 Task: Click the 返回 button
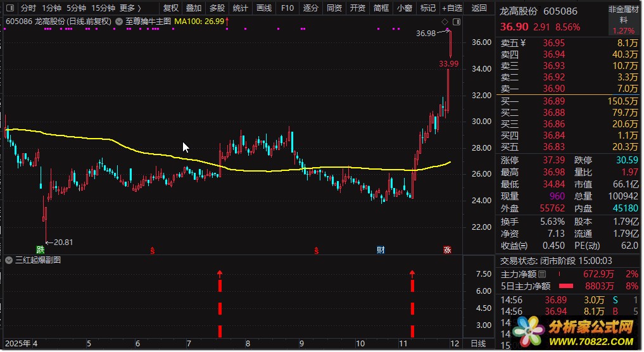pos(479,8)
